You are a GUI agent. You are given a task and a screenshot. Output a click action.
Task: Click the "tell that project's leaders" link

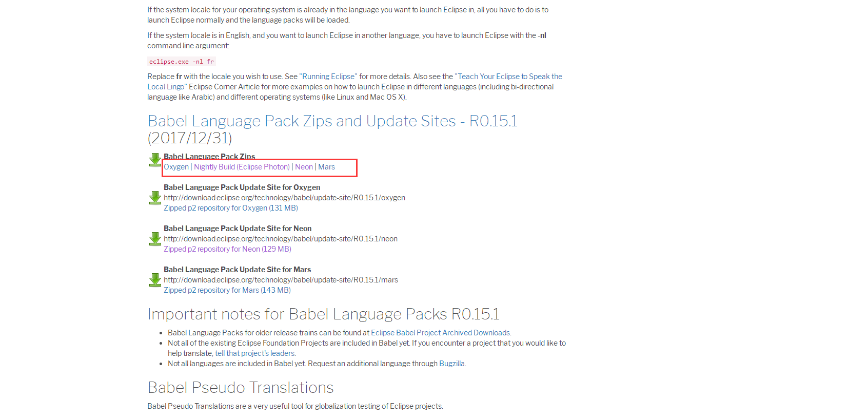[255, 353]
